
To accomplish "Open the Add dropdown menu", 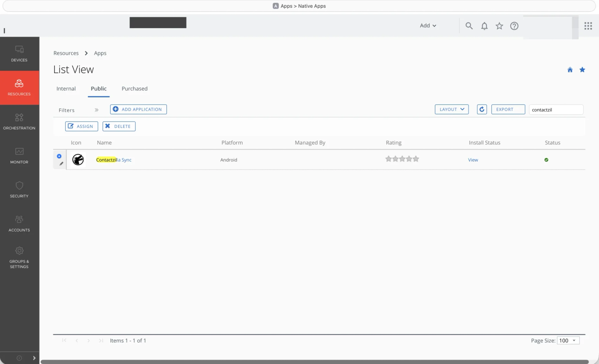I will pyautogui.click(x=428, y=25).
